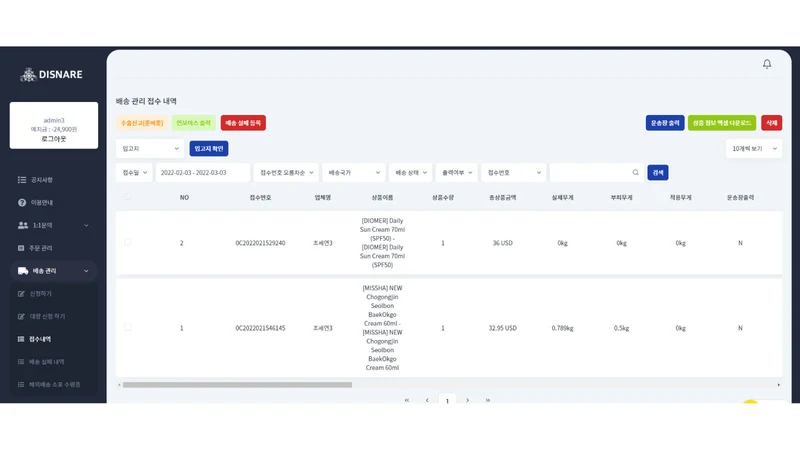This screenshot has width=800, height=450.
Task: Open 배송 실패 내역 submenu item
Action: 46,362
